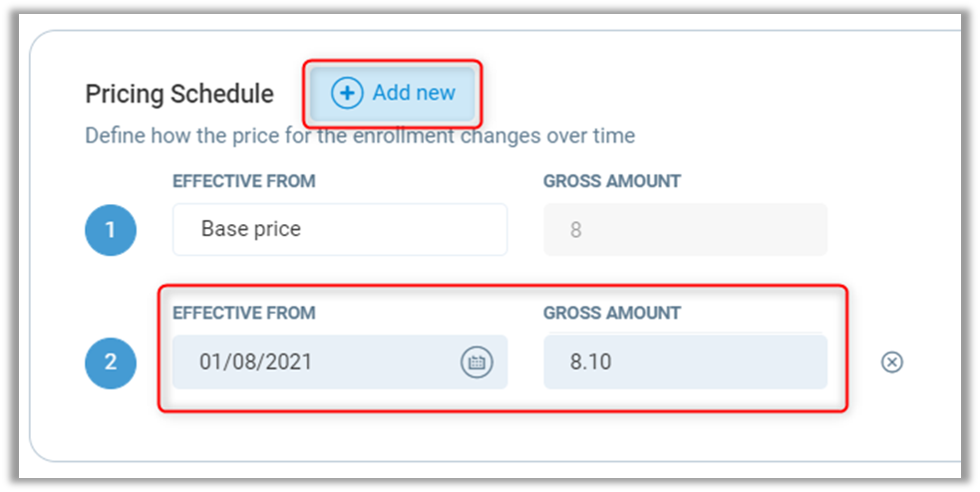Click the plus circle icon beside Add new
Image resolution: width=980 pixels, height=492 pixels.
click(347, 94)
